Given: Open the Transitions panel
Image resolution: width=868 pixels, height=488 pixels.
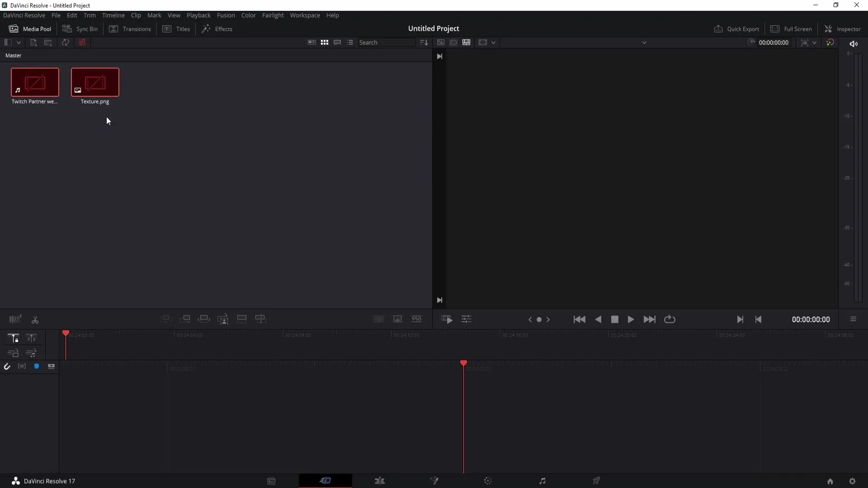Looking at the screenshot, I should click(131, 28).
